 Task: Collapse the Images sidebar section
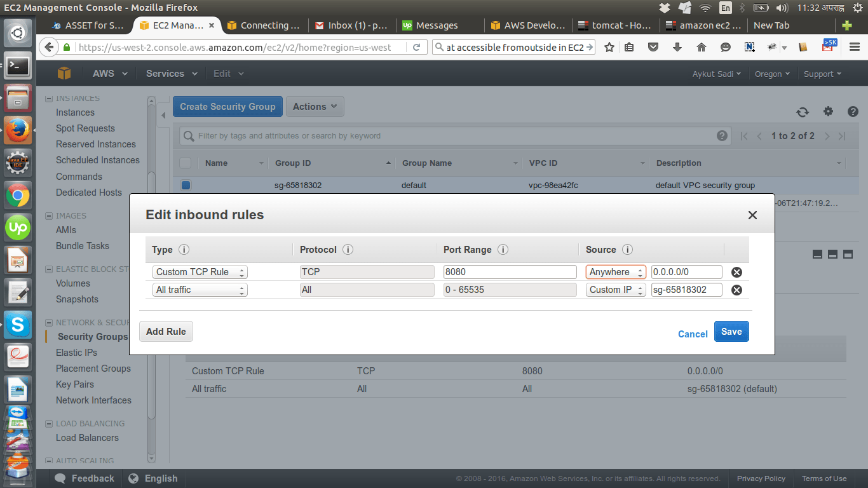click(x=50, y=216)
